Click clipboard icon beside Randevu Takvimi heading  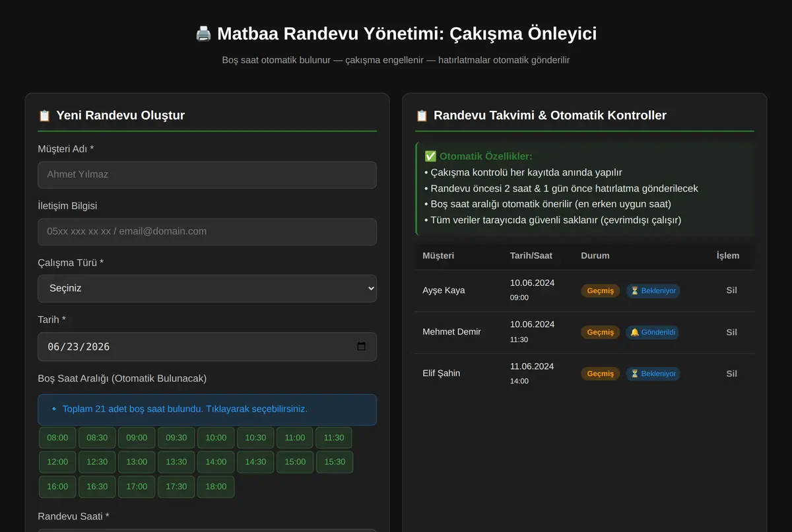point(422,116)
